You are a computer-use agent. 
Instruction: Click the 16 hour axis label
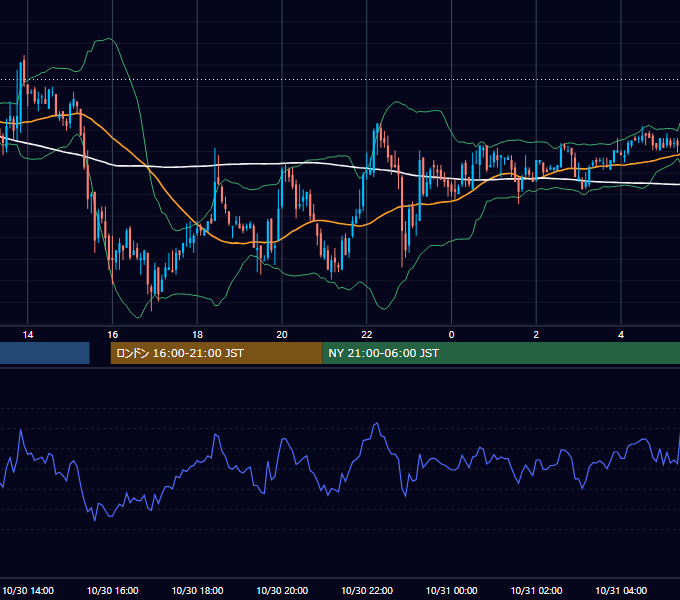112,335
